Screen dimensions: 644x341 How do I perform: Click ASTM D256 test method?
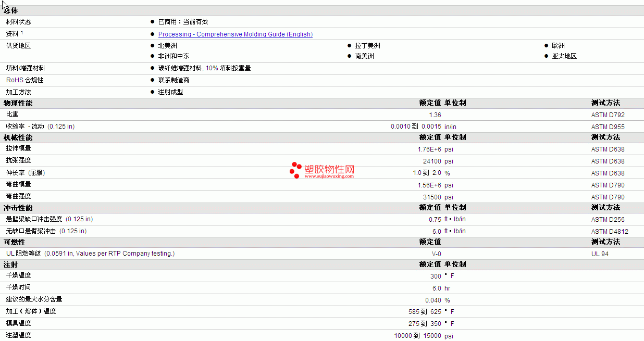tap(608, 220)
